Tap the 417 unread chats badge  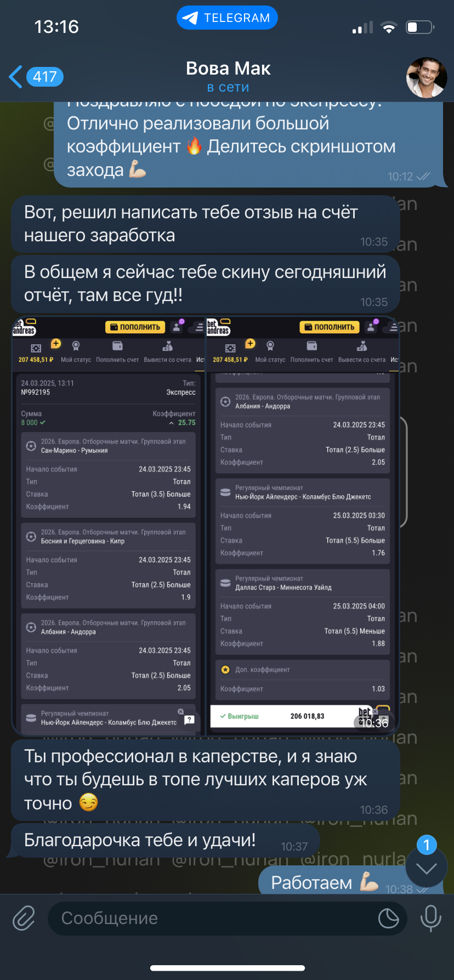pos(44,77)
